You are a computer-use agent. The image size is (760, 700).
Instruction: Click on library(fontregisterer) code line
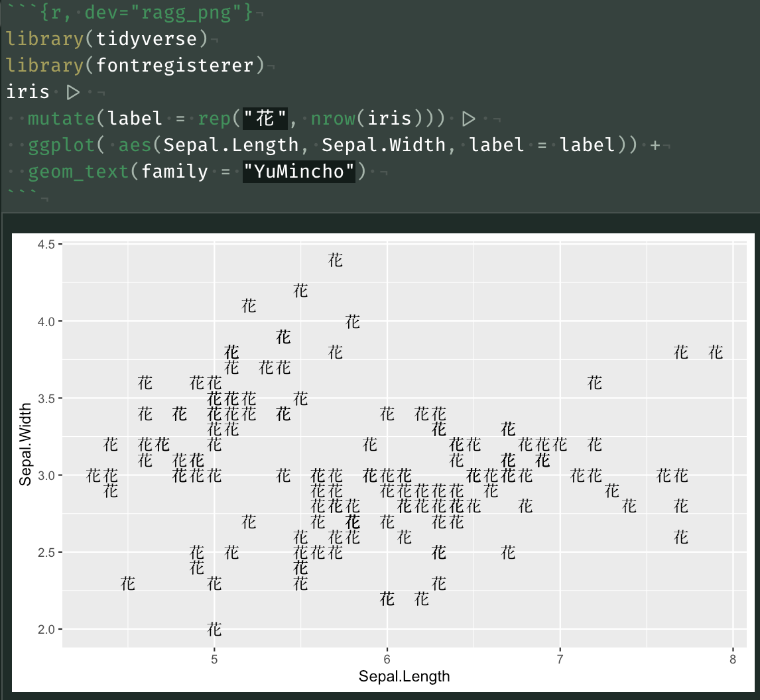pyautogui.click(x=135, y=66)
